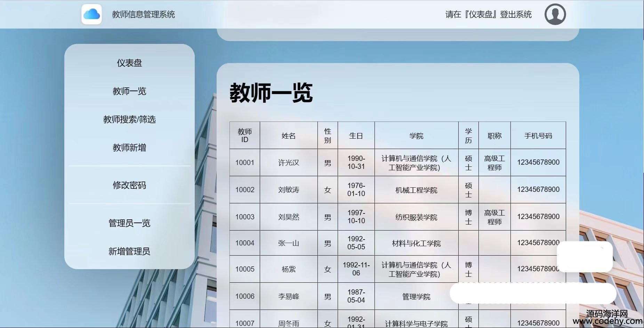The width and height of the screenshot is (644, 328).
Task: Select the 职称 column header
Action: 494,135
